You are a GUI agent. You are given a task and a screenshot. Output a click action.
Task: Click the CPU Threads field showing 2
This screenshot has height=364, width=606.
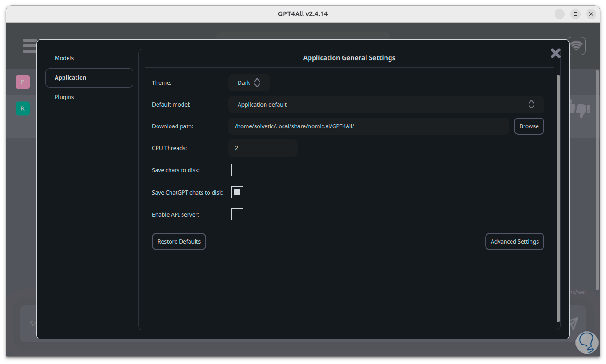pos(263,148)
